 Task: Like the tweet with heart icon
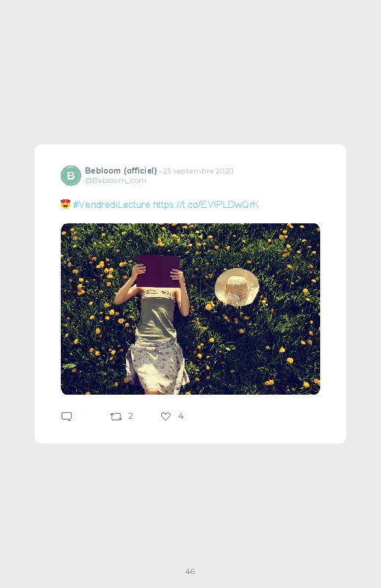[166, 416]
